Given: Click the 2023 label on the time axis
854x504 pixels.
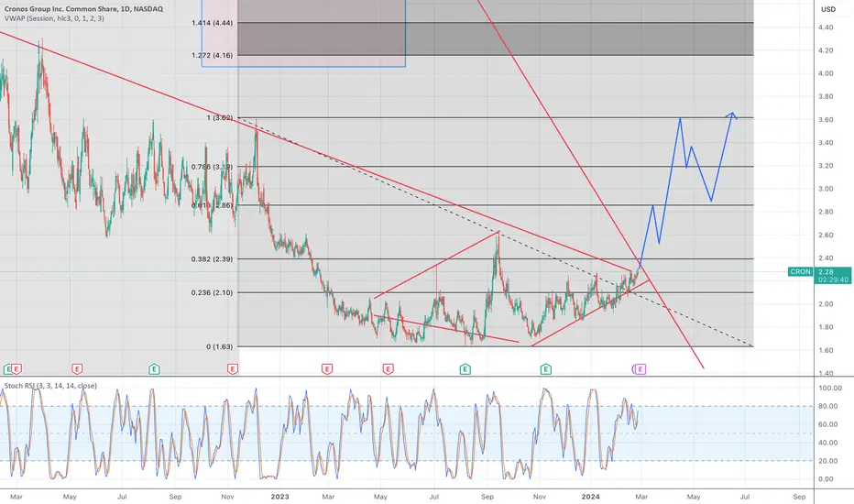Looking at the screenshot, I should (x=279, y=497).
